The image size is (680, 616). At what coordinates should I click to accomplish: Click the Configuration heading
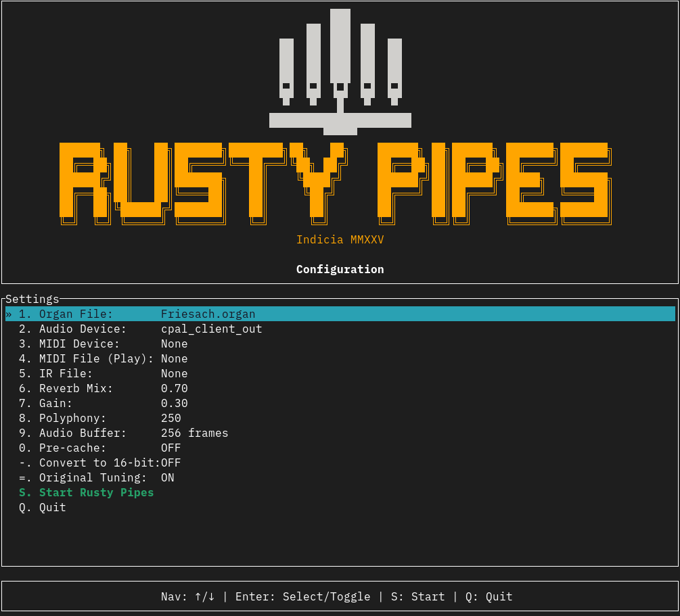pyautogui.click(x=340, y=269)
